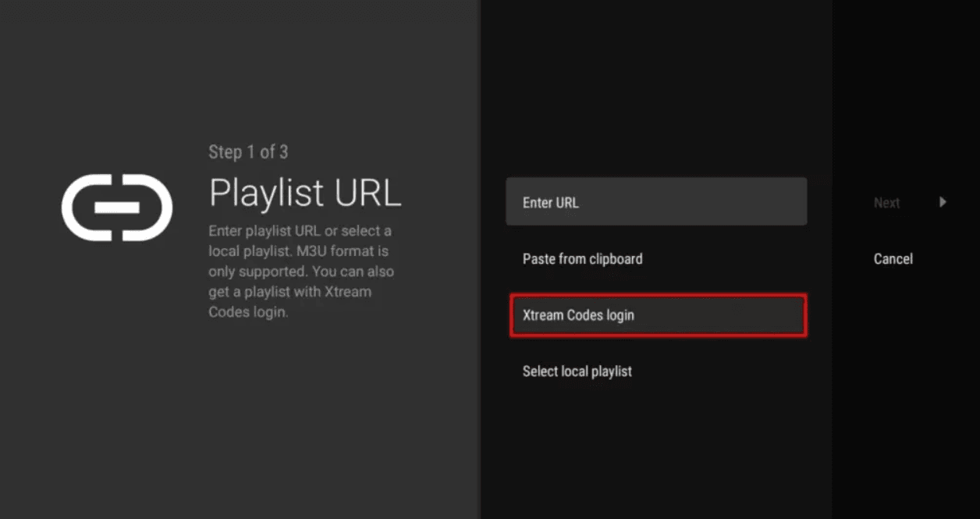The width and height of the screenshot is (980, 519).
Task: Click the Step 1 of 3 label
Action: (x=248, y=152)
